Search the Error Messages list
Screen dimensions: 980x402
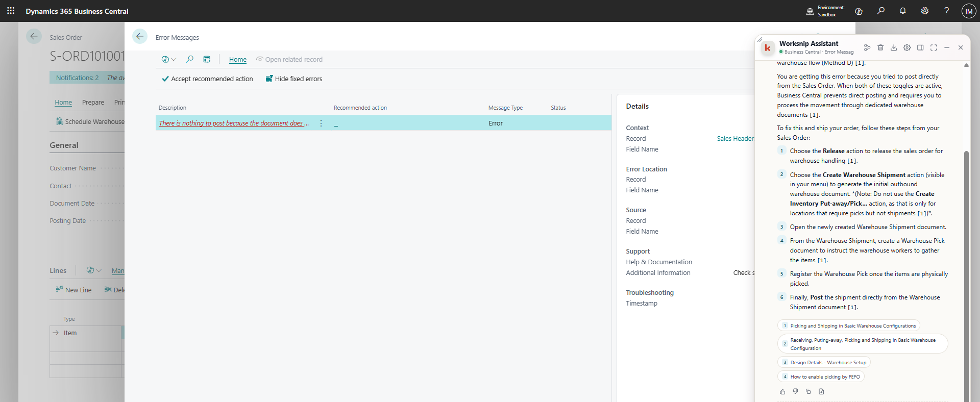point(189,59)
